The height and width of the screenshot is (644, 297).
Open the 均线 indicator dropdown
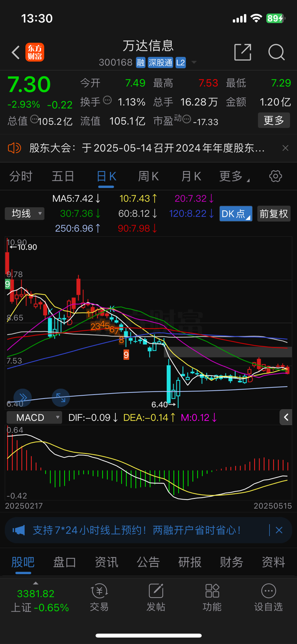(25, 213)
